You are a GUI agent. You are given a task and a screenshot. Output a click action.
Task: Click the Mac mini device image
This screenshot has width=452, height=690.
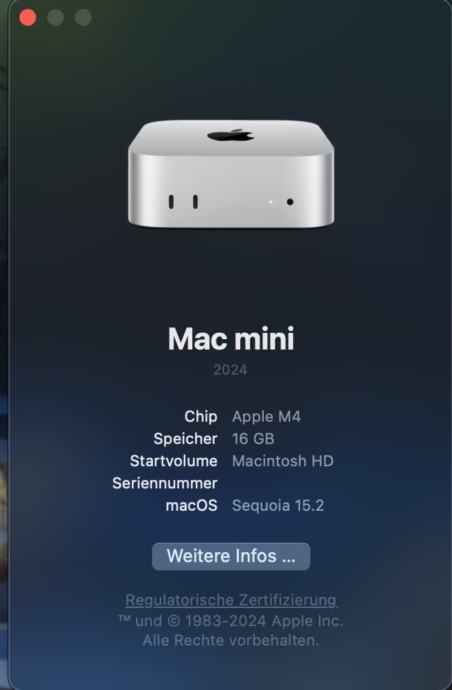pyautogui.click(x=231, y=174)
